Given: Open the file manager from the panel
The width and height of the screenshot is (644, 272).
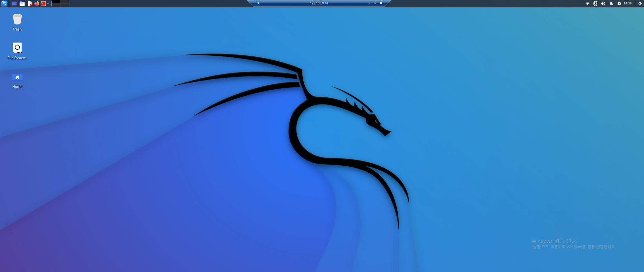Looking at the screenshot, I should 22,4.
